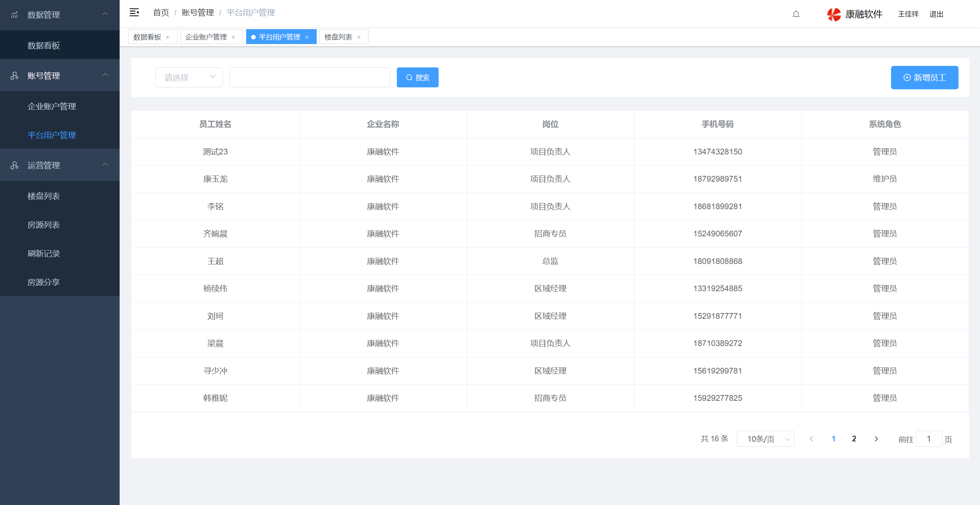The image size is (980, 505).
Task: Open 数据看板 in the sidebar
Action: 60,46
